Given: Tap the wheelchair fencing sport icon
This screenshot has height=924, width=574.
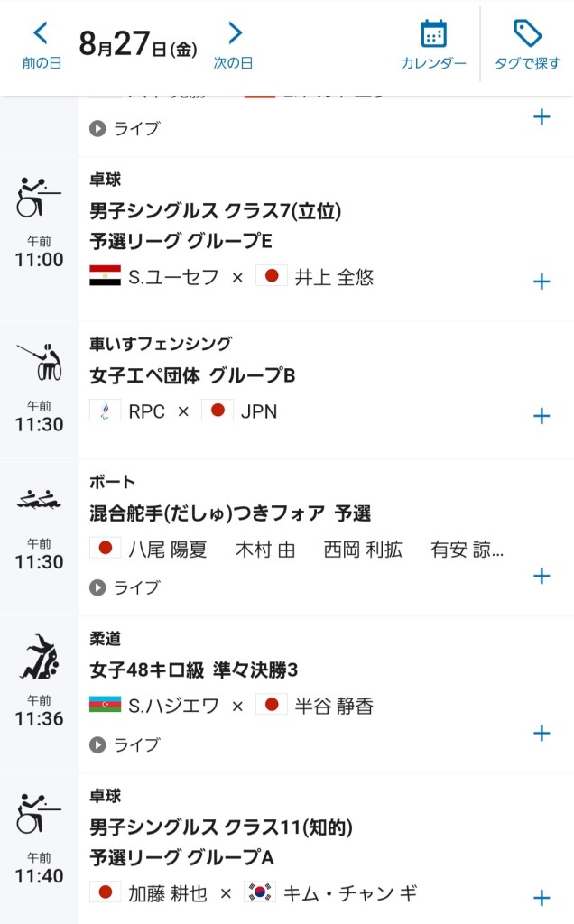Looking at the screenshot, I should pos(39,362).
